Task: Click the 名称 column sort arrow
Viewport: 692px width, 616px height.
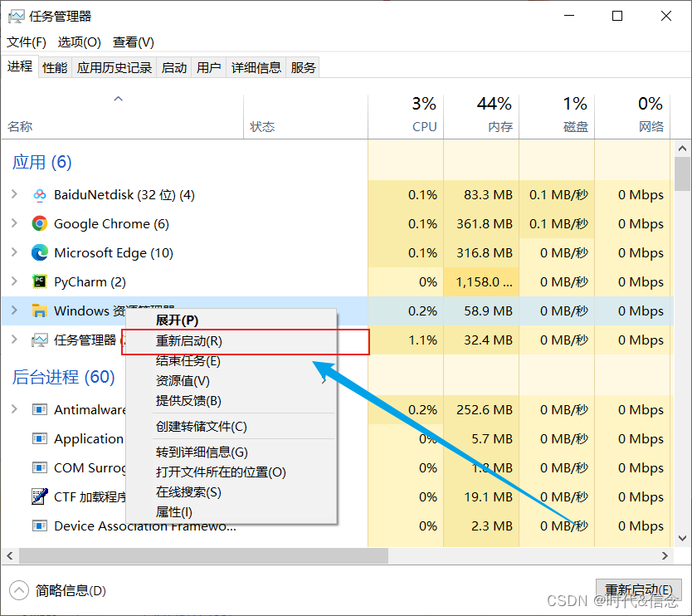Action: [x=118, y=97]
